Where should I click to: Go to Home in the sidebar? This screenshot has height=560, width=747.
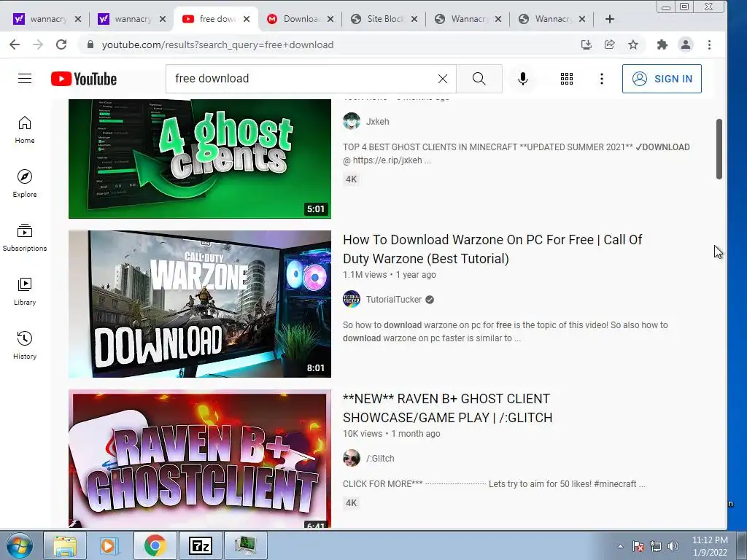click(x=25, y=130)
